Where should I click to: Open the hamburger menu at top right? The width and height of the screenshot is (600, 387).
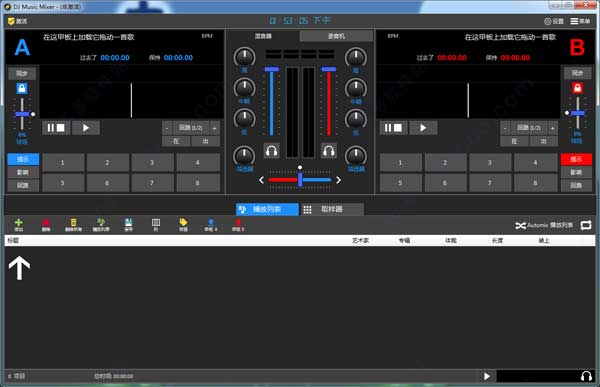tap(580, 21)
